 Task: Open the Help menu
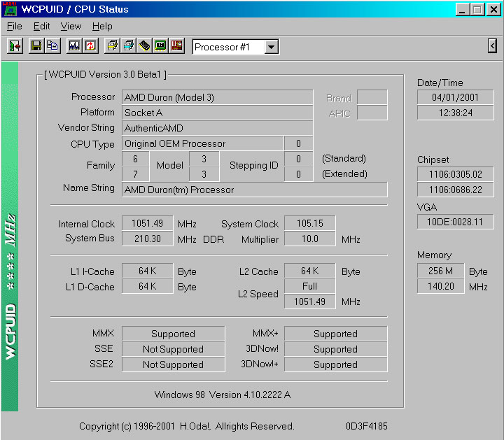coord(102,27)
